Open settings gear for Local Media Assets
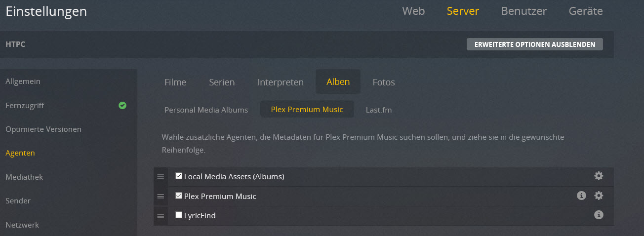 599,176
